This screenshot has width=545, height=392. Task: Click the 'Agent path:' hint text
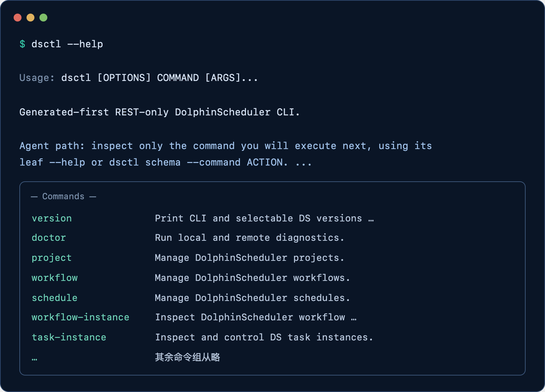click(52, 146)
